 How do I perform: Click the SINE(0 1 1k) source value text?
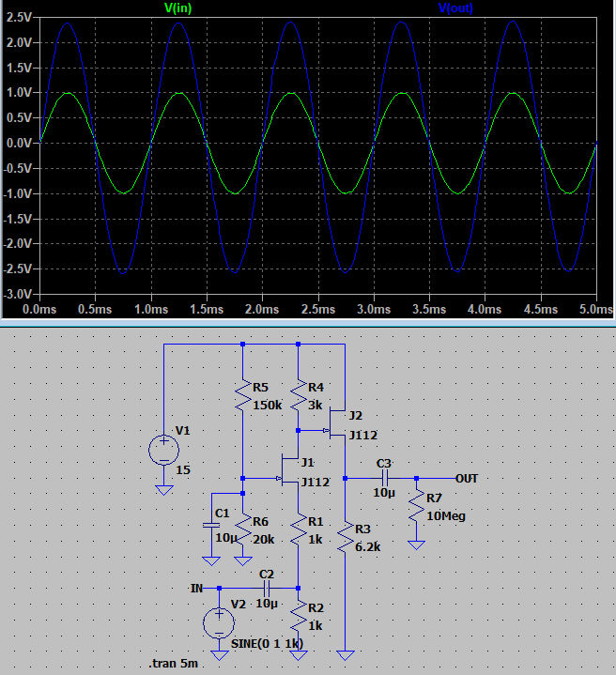[267, 644]
